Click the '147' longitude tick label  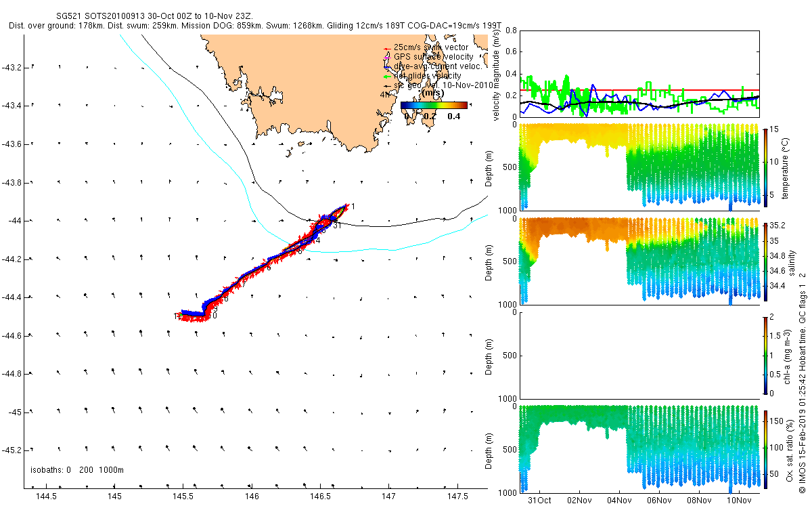point(390,496)
